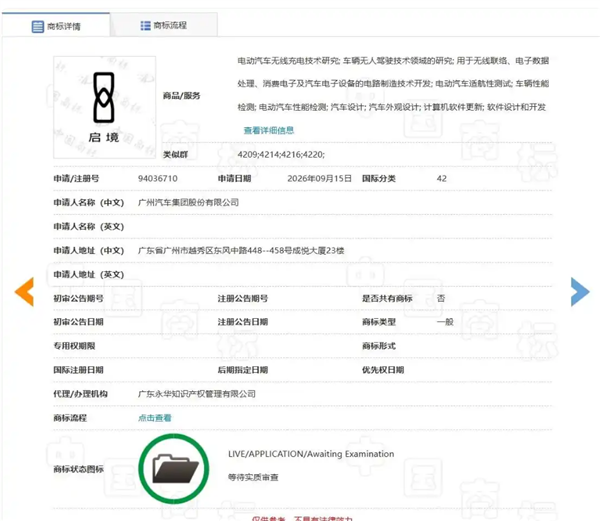
Task: Select agency name 广东永华知识产权管理有限公司
Action: [x=197, y=394]
